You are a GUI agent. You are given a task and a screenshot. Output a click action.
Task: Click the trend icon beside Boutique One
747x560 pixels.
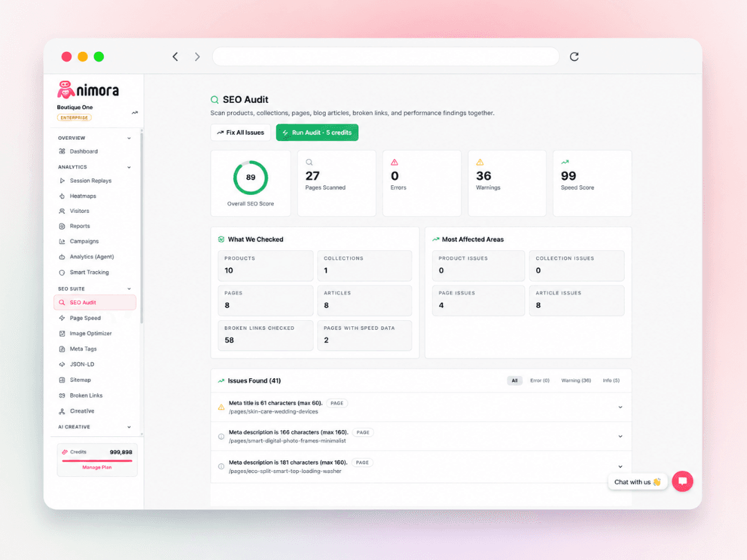(135, 113)
